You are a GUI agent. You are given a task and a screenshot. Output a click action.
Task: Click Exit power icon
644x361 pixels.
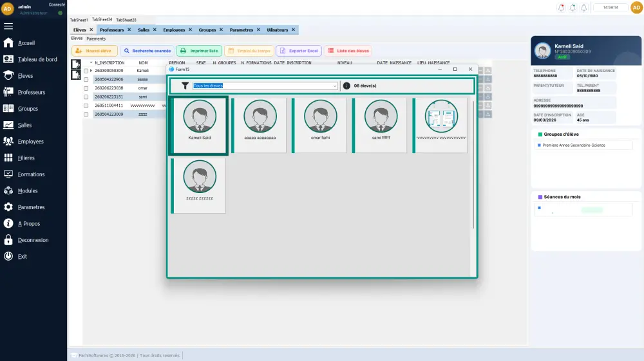[8, 256]
